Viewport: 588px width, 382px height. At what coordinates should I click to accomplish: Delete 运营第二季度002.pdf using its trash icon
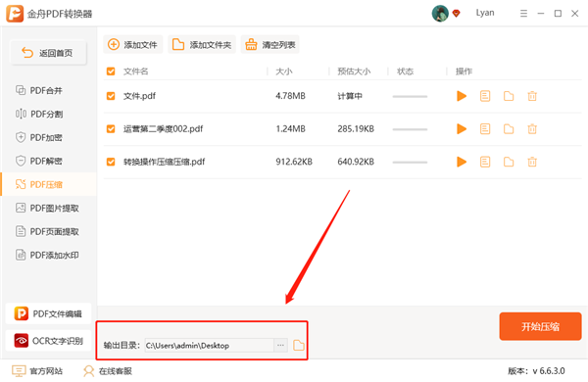click(x=532, y=129)
